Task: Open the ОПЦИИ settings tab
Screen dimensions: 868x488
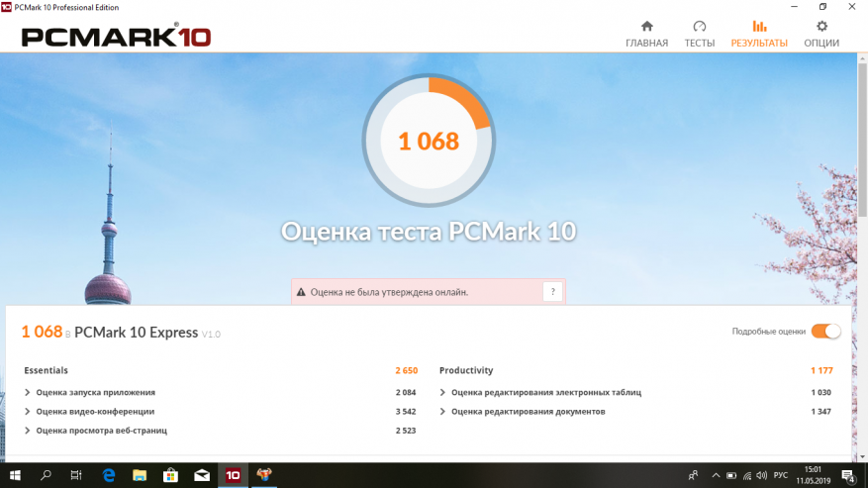Action: tap(821, 35)
